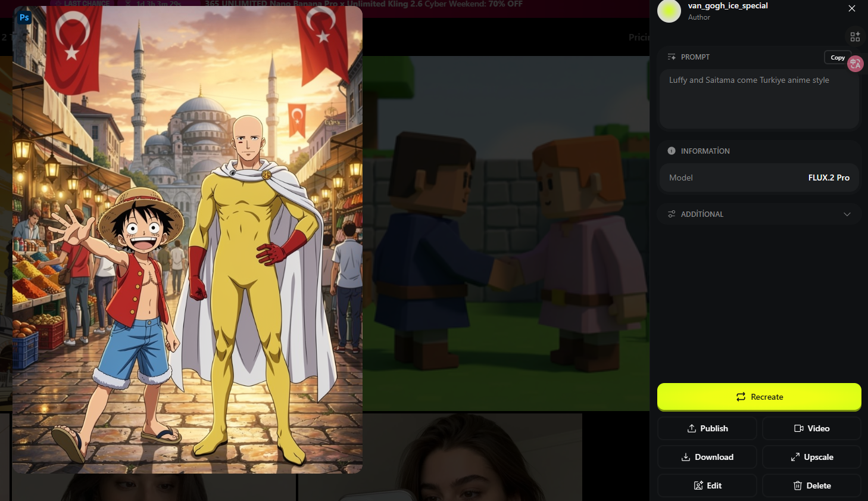Click the PROMPT section heading
Viewport: 868px width, 501px height.
pyautogui.click(x=695, y=57)
